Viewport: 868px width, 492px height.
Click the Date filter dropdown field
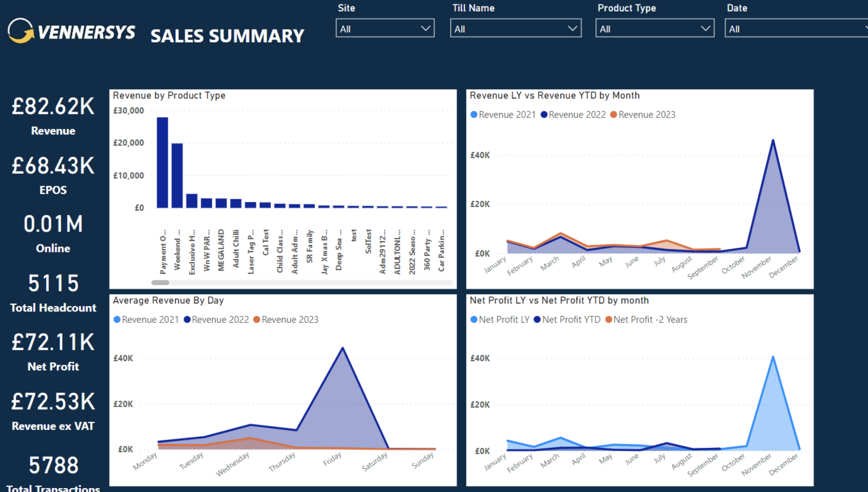(x=796, y=29)
